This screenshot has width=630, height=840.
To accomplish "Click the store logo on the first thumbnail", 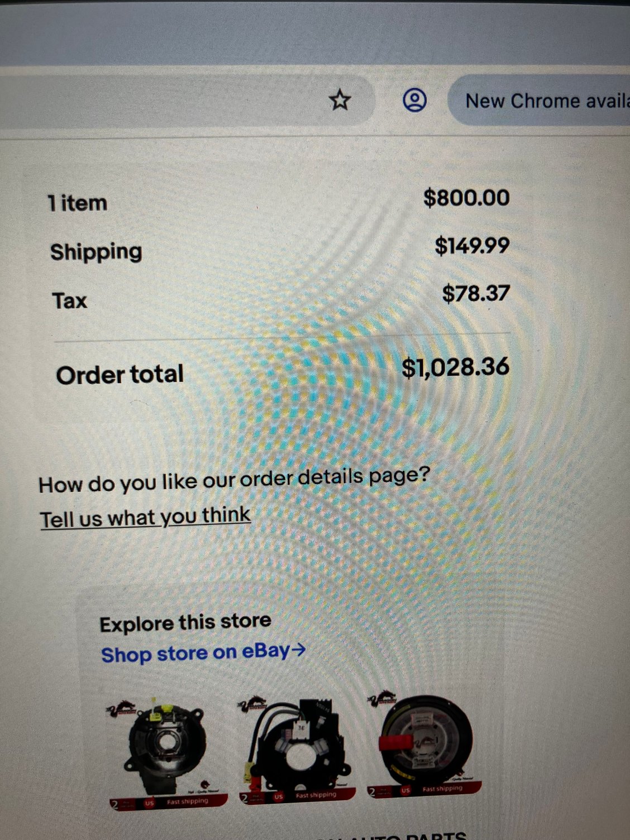I will pyautogui.click(x=121, y=709).
